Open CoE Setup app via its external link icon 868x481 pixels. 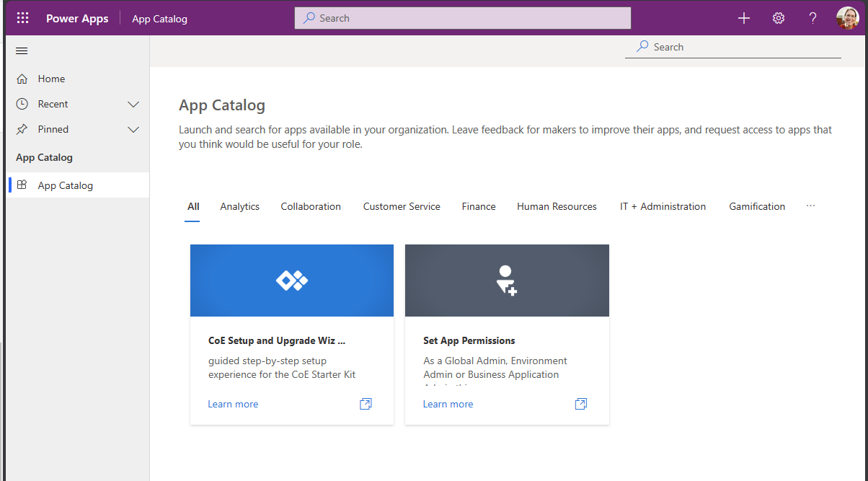coord(366,404)
